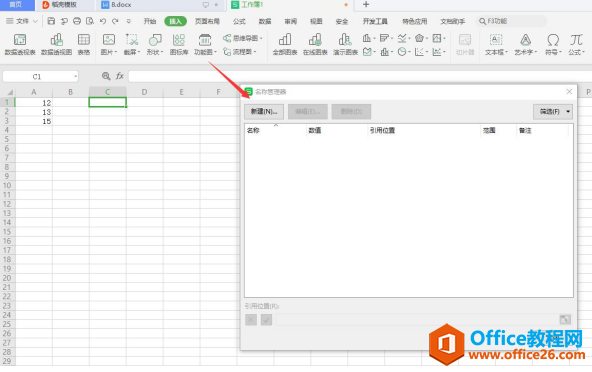Close the Name Manager dialog
The width and height of the screenshot is (592, 372).
[x=569, y=91]
